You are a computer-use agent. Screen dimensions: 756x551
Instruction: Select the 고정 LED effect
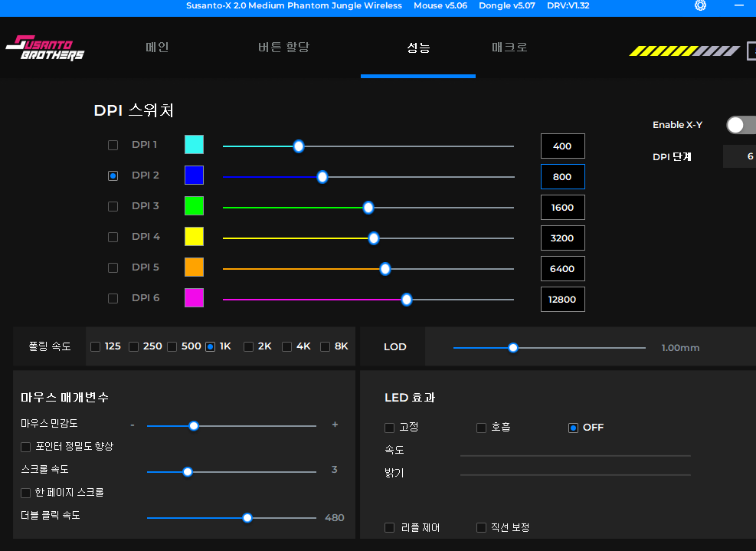coord(390,428)
